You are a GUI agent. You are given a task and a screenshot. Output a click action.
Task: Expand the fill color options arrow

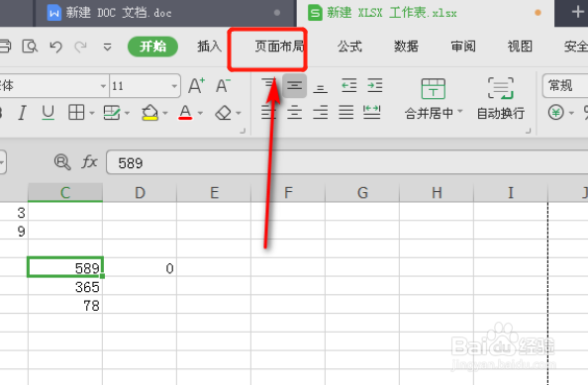pyautogui.click(x=165, y=113)
